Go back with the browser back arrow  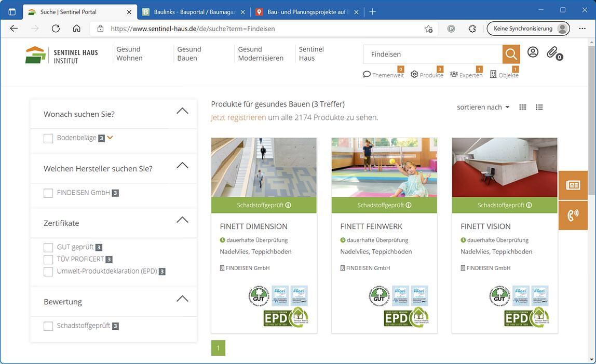click(x=14, y=29)
